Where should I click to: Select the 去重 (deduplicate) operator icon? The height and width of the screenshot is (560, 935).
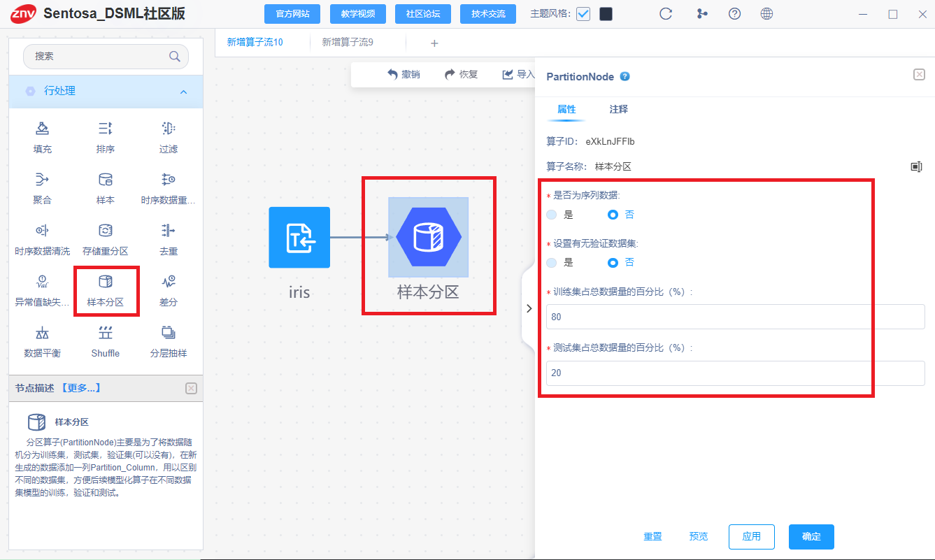tap(168, 230)
